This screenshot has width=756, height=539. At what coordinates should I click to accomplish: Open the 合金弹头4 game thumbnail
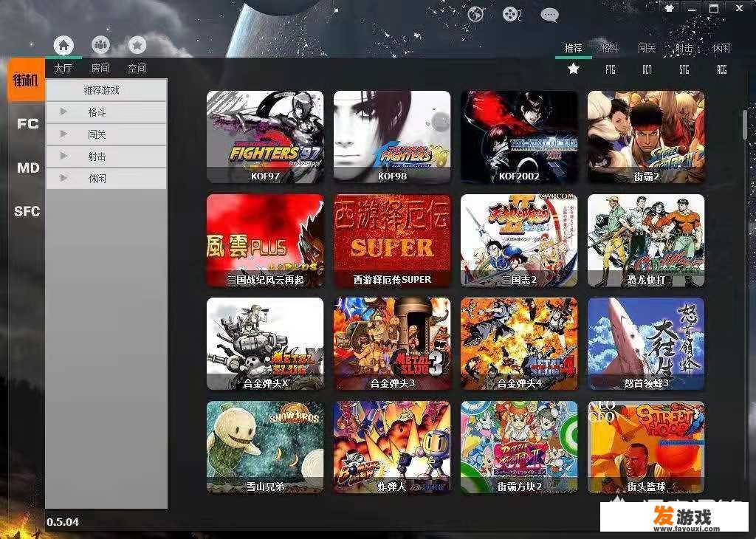[519, 344]
